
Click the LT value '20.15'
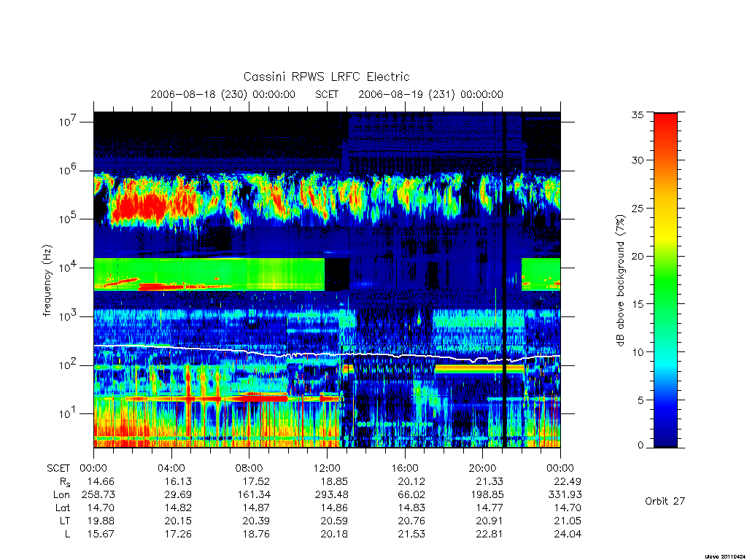[178, 521]
